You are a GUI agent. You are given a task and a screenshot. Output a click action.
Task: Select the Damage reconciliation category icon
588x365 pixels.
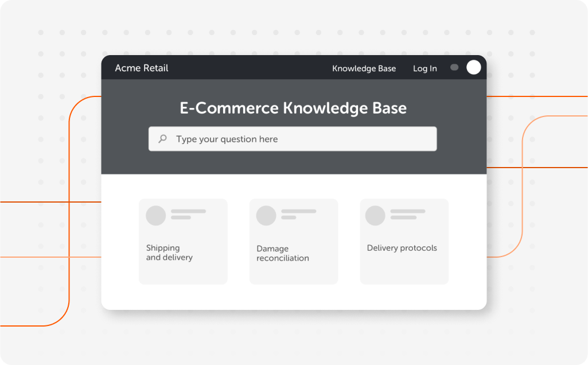266,215
